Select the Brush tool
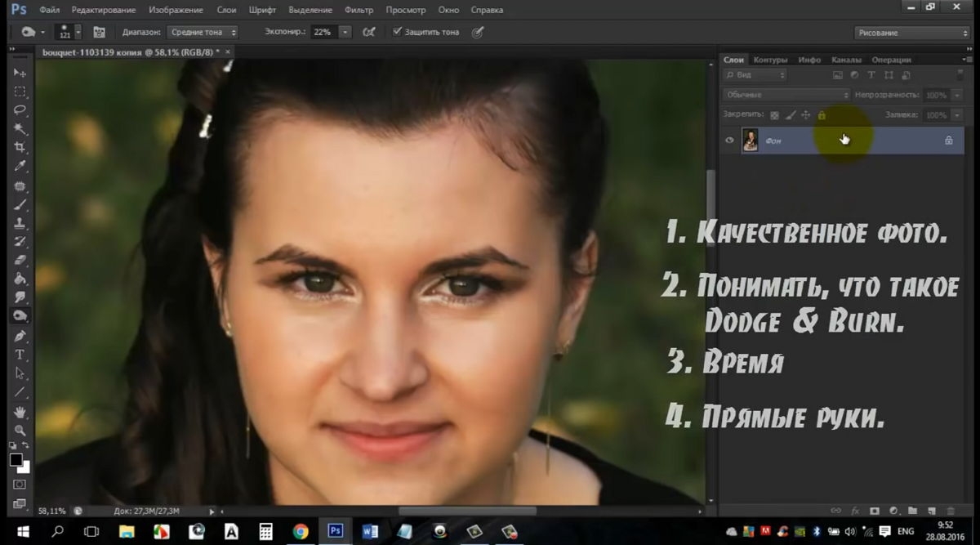 click(20, 205)
